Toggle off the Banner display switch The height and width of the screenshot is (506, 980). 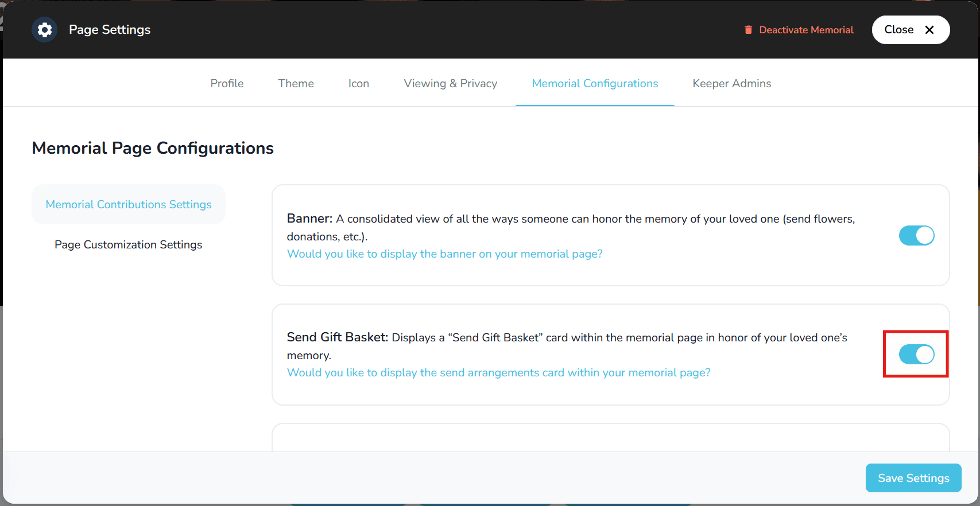point(916,235)
